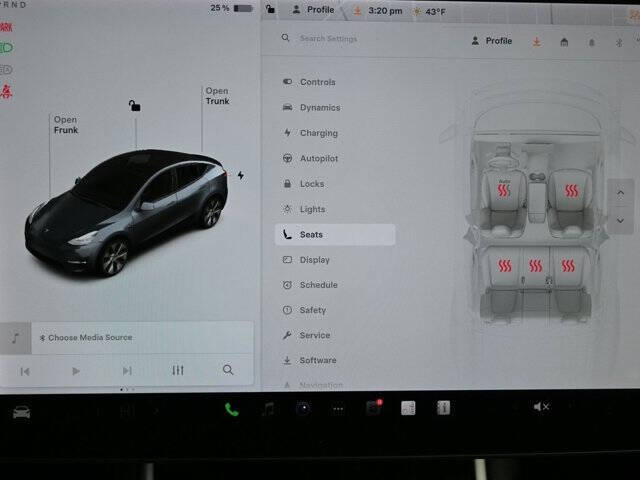
Task: Unmute the volume speaker icon
Action: pyautogui.click(x=541, y=407)
